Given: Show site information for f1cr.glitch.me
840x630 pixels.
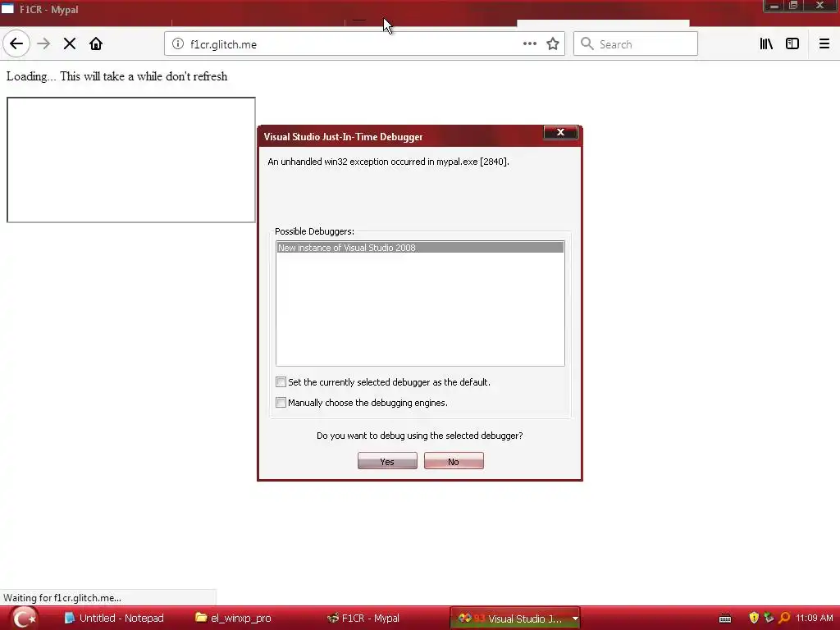Looking at the screenshot, I should coord(178,44).
